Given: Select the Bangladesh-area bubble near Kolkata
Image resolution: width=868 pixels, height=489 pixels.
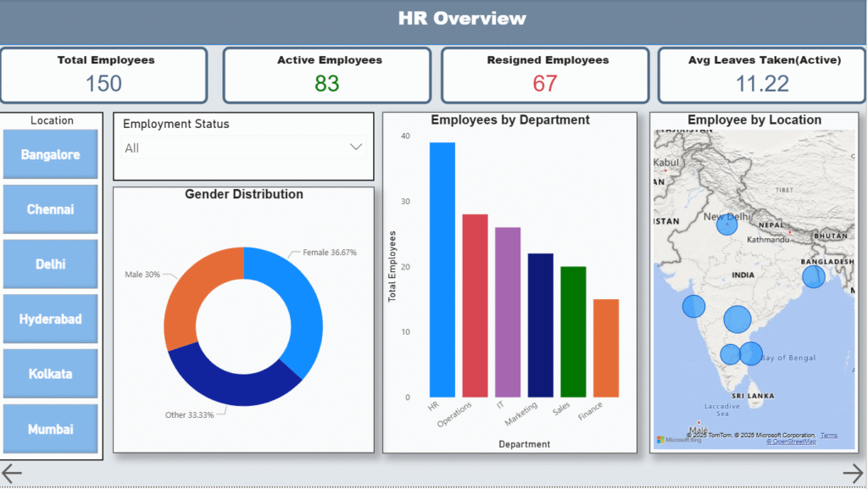Looking at the screenshot, I should (813, 276).
